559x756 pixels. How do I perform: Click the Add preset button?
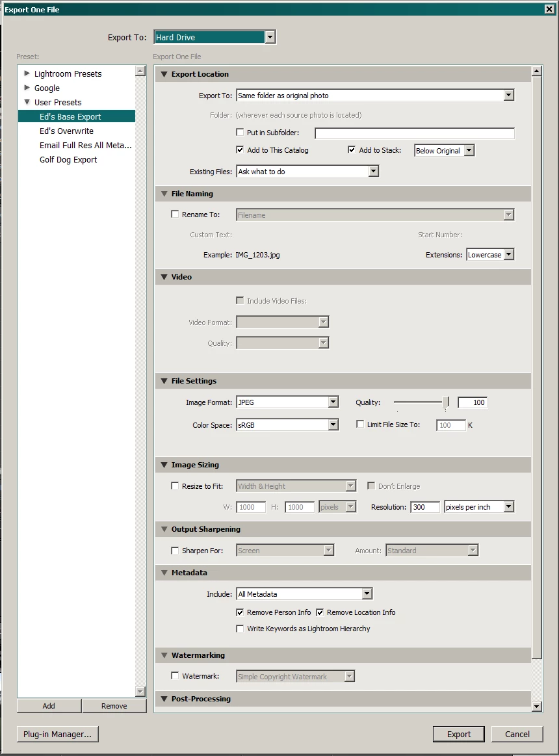pos(49,706)
